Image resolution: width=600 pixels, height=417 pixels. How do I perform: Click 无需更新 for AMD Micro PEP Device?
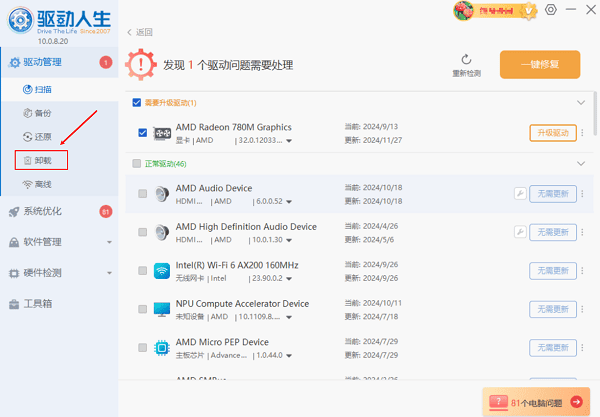553,348
